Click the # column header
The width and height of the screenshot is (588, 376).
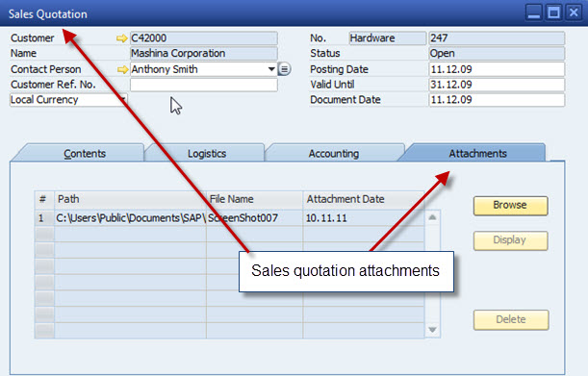tap(44, 199)
